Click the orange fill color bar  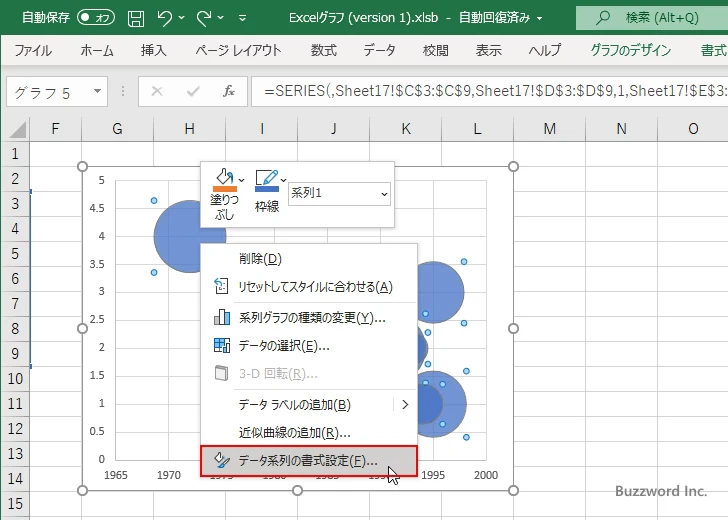(225, 189)
